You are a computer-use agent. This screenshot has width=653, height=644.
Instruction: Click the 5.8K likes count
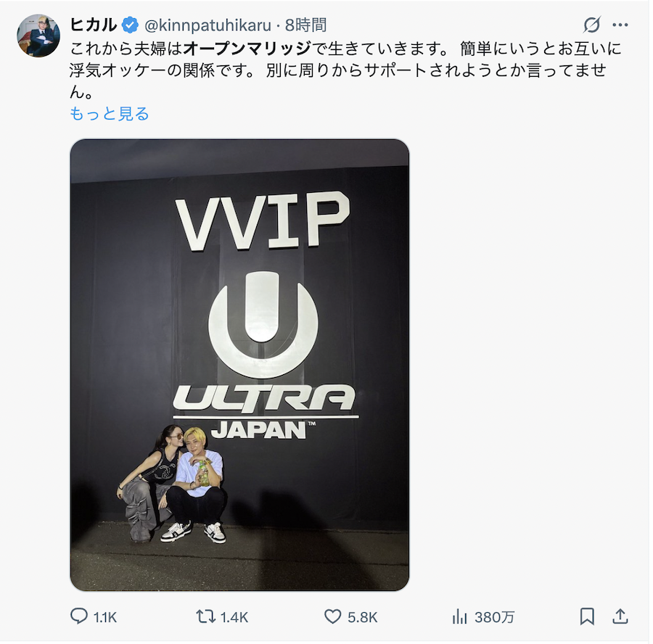[x=362, y=617]
